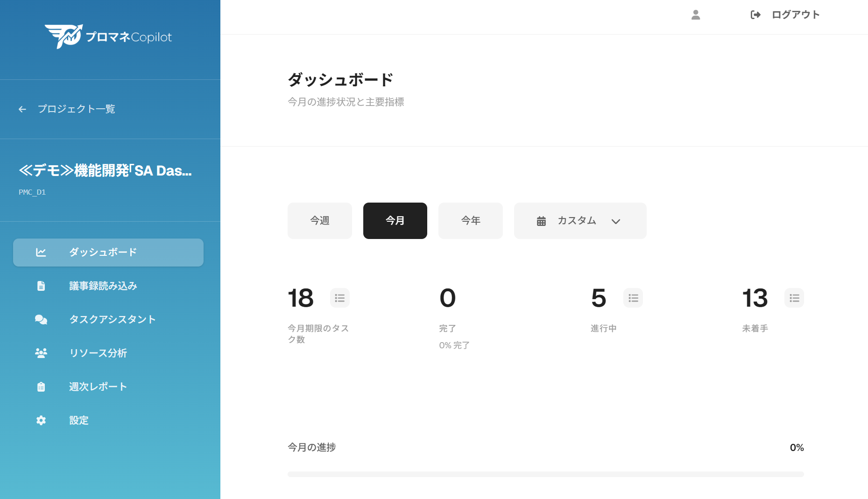Image resolution: width=868 pixels, height=499 pixels.
Task: Open the task list icon next to 5 進行中
Action: pyautogui.click(x=633, y=298)
